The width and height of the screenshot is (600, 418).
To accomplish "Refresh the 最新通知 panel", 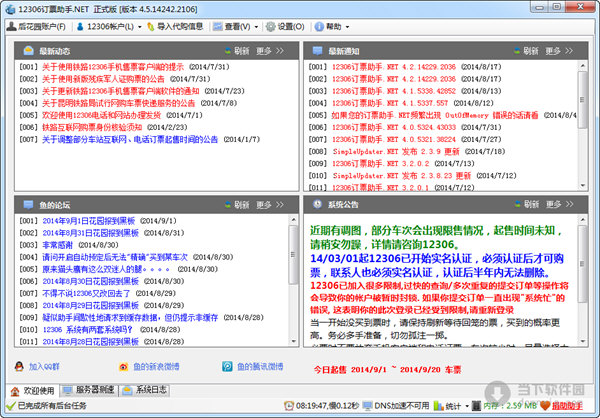I will 526,51.
